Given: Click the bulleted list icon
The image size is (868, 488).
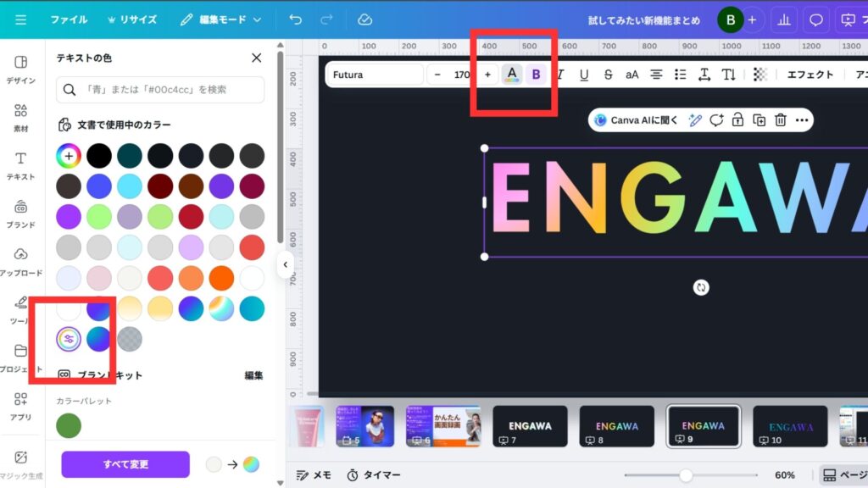Looking at the screenshot, I should [x=680, y=75].
